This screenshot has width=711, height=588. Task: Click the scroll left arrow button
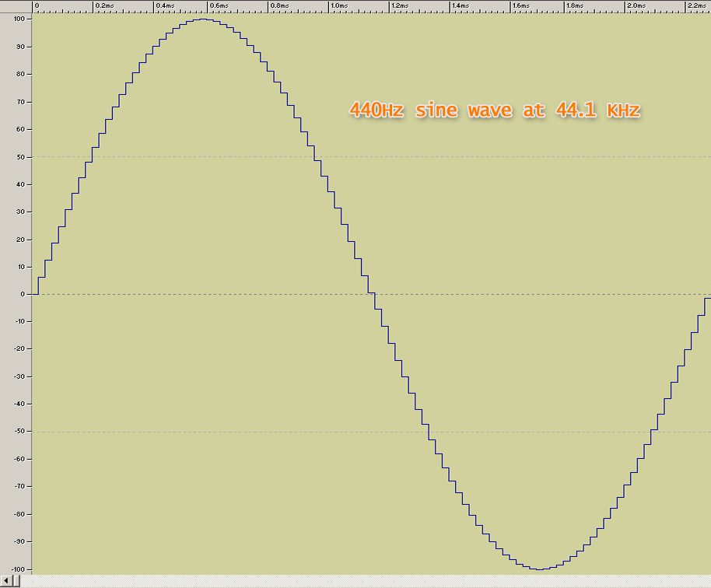click(x=7, y=582)
